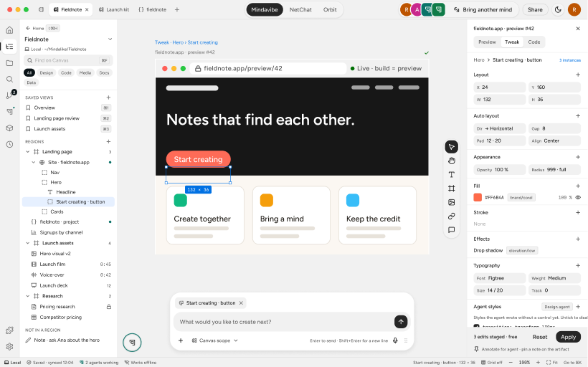Image resolution: width=588 pixels, height=367 pixels.
Task: Collapse the Site fieldnote.app node
Action: (x=34, y=162)
